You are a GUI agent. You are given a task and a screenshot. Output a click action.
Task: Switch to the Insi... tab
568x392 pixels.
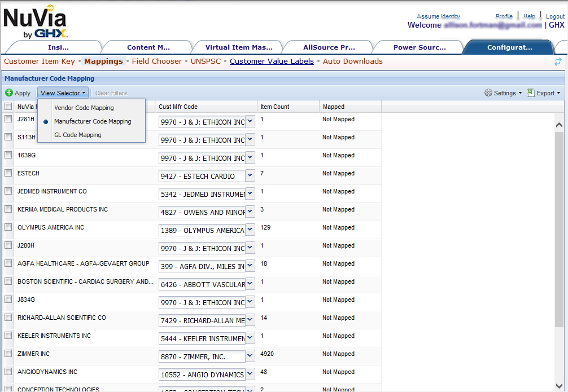(x=58, y=47)
